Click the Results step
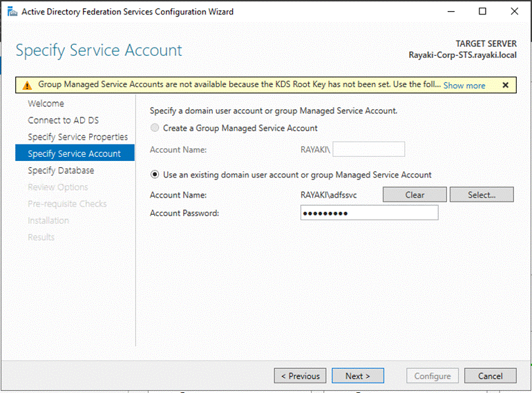 (41, 237)
